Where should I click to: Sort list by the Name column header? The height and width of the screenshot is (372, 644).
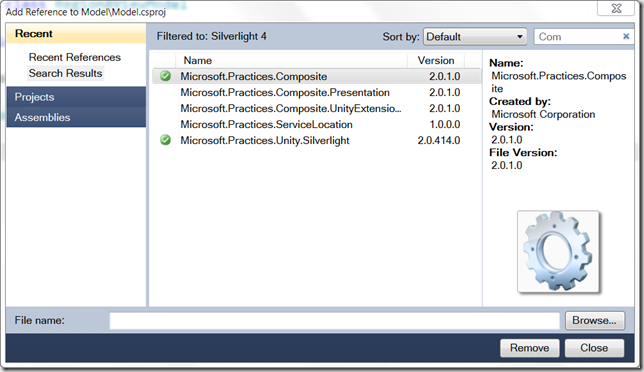coord(292,60)
